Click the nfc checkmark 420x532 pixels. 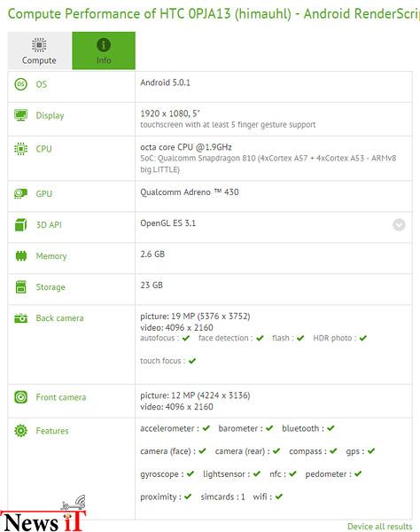coord(293,473)
